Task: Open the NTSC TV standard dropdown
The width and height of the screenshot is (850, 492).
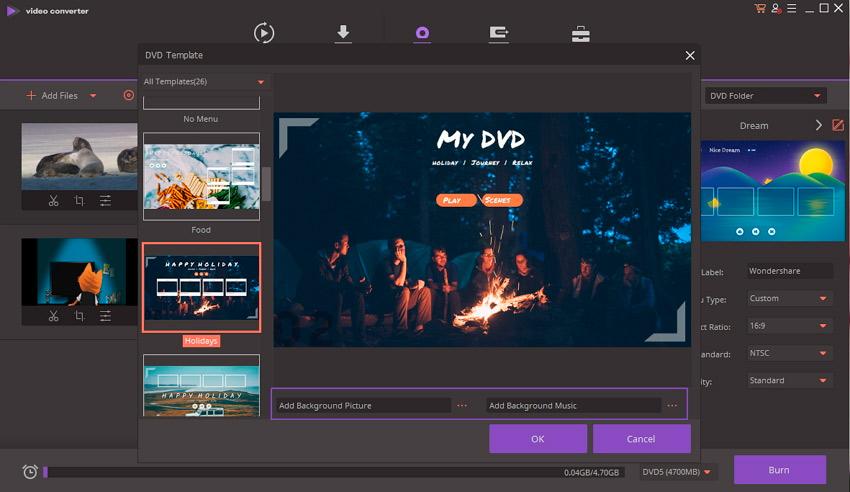Action: pos(790,353)
